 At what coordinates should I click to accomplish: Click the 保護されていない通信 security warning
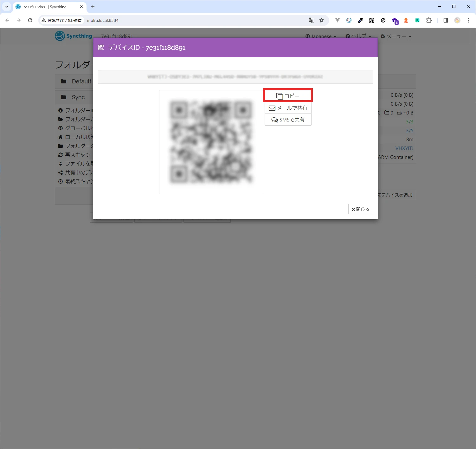click(x=61, y=20)
